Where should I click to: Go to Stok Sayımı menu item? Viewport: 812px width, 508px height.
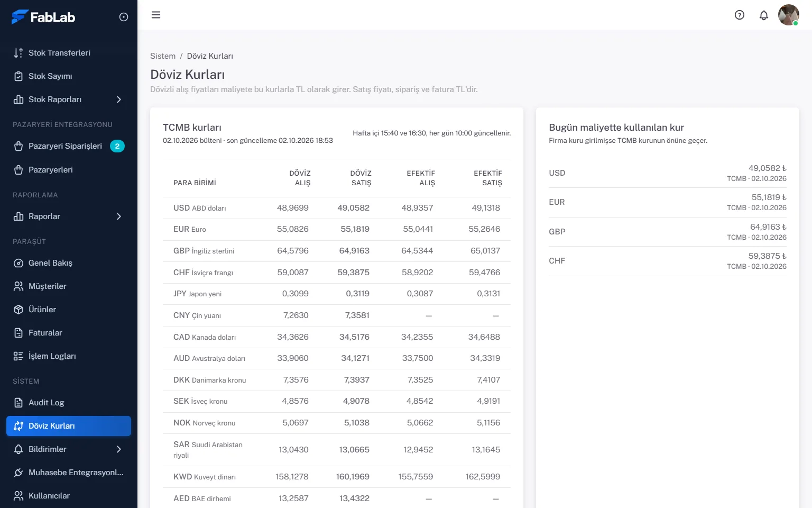(69, 76)
